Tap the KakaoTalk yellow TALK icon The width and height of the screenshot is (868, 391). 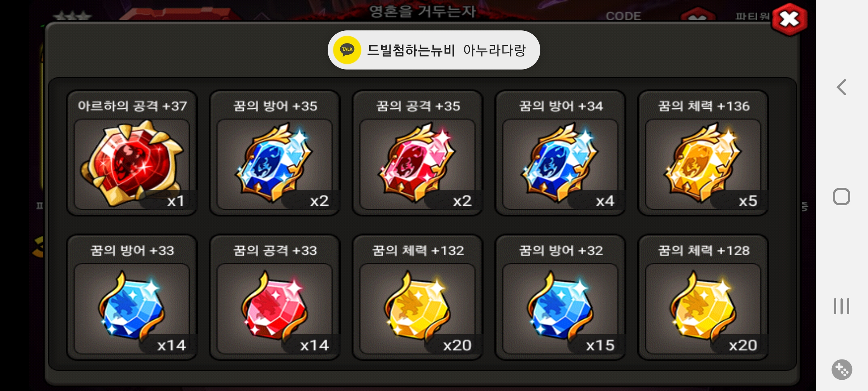coord(347,50)
